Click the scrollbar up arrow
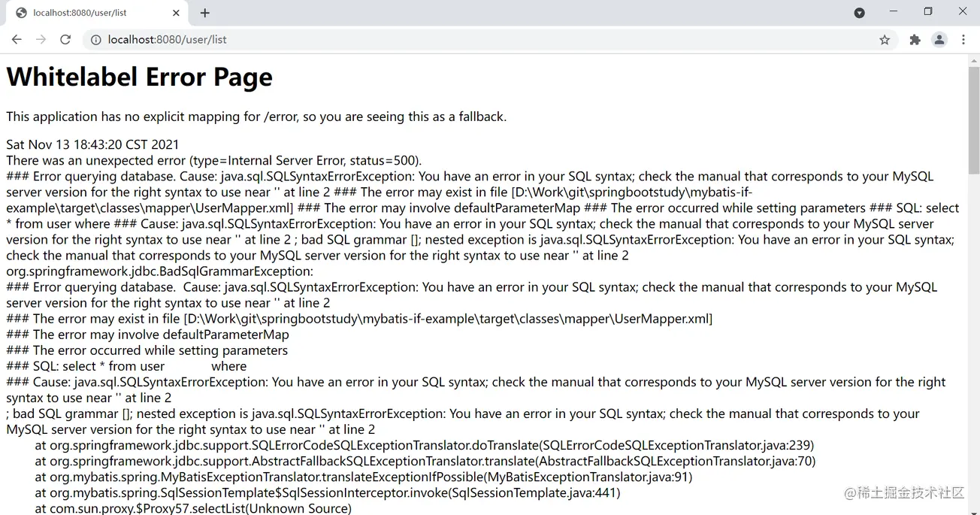This screenshot has height=515, width=980. (973, 61)
